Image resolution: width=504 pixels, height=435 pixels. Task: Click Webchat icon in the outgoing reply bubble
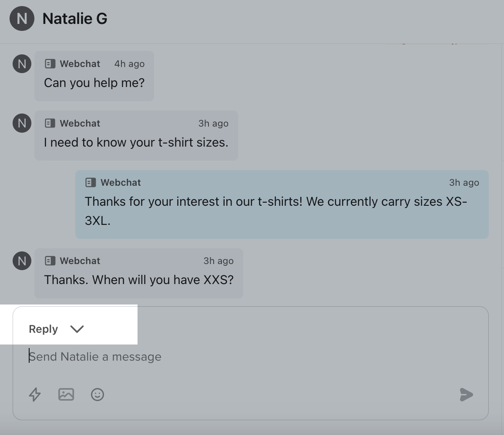[x=91, y=183]
